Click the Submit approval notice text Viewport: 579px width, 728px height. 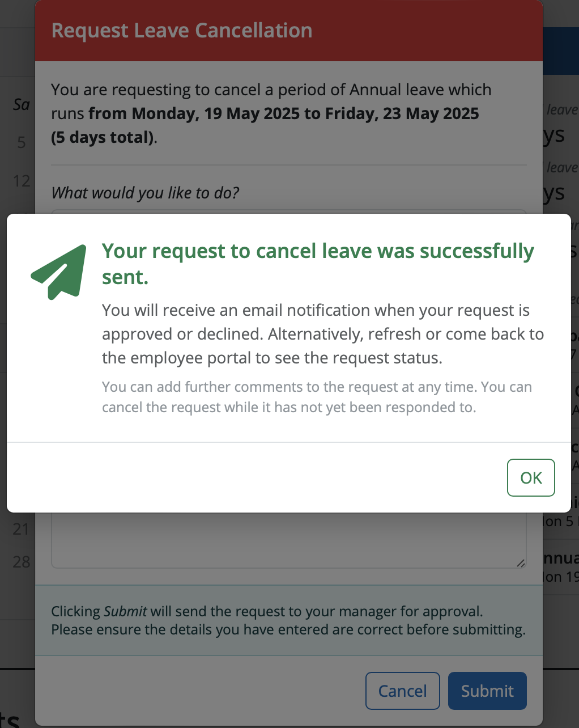(288, 620)
